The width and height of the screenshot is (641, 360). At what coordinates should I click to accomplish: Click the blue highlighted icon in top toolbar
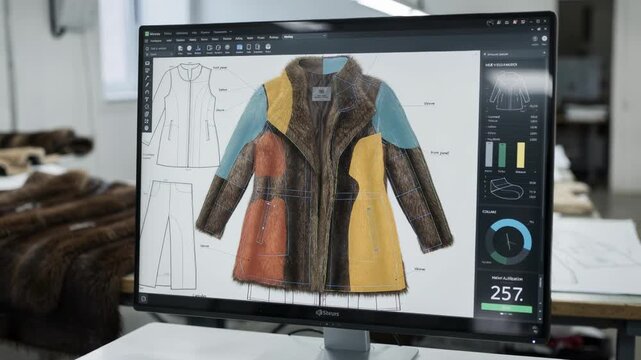point(239,47)
